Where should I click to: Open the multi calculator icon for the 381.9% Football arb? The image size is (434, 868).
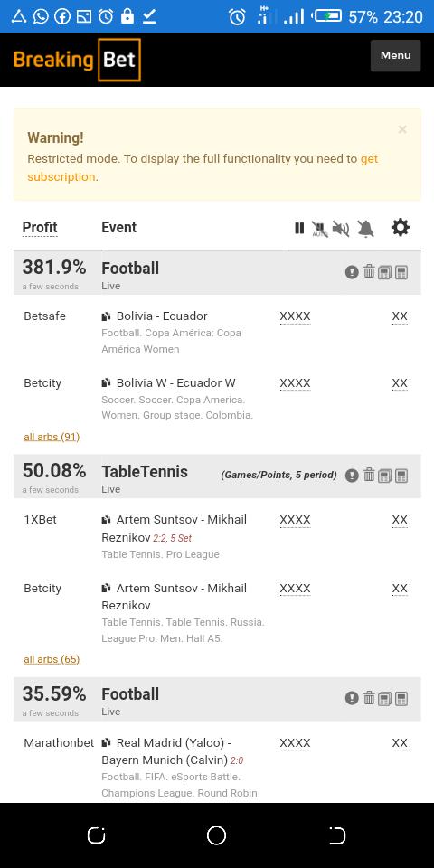coord(385,272)
